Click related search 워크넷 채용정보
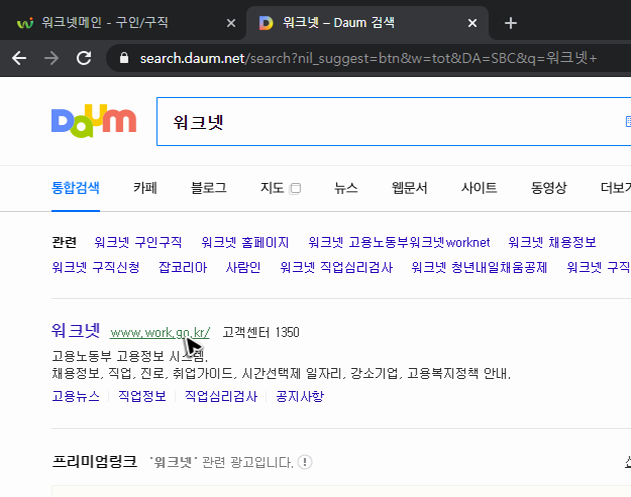631x497 pixels. pos(552,242)
